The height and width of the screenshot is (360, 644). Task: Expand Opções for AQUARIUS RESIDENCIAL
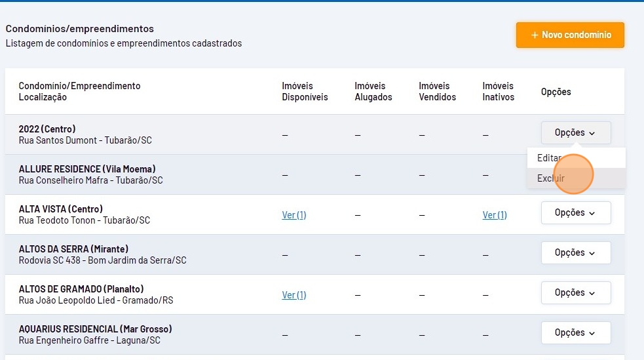click(575, 332)
